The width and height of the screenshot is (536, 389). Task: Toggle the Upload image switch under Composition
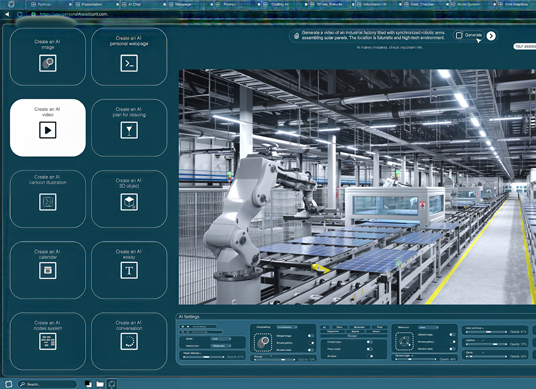click(x=310, y=336)
